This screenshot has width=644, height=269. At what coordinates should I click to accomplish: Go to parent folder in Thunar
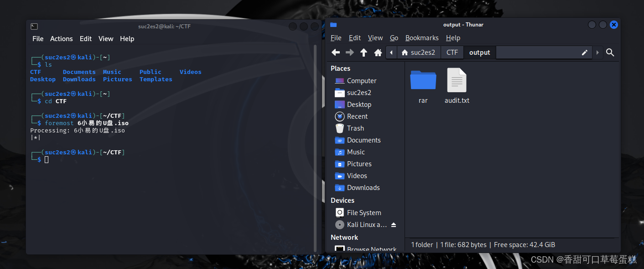pos(364,53)
